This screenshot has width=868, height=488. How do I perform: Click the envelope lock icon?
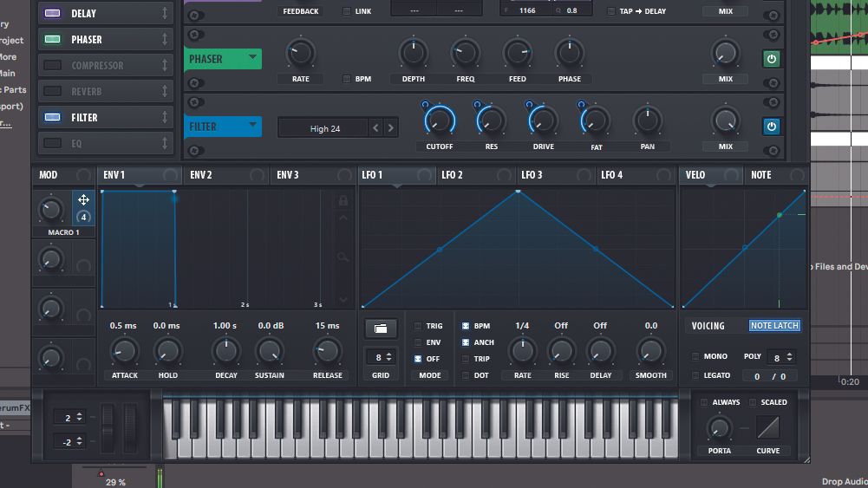click(x=343, y=200)
